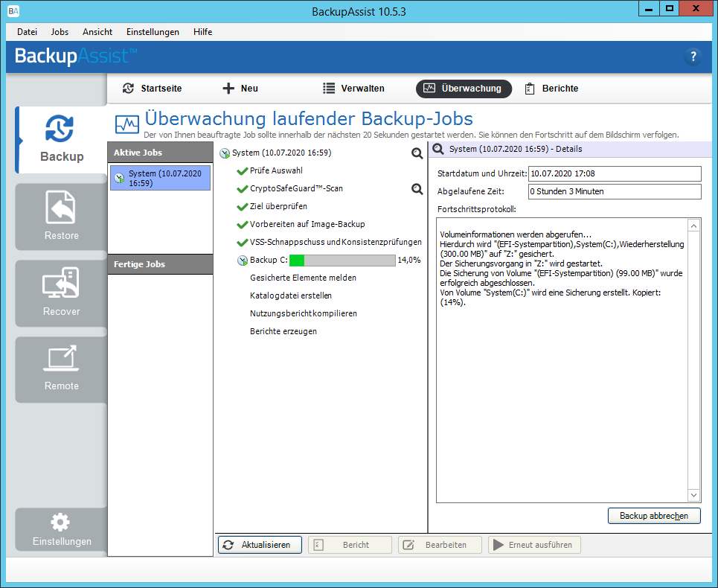Open the Ansicht menu
718x588 pixels.
tap(97, 32)
